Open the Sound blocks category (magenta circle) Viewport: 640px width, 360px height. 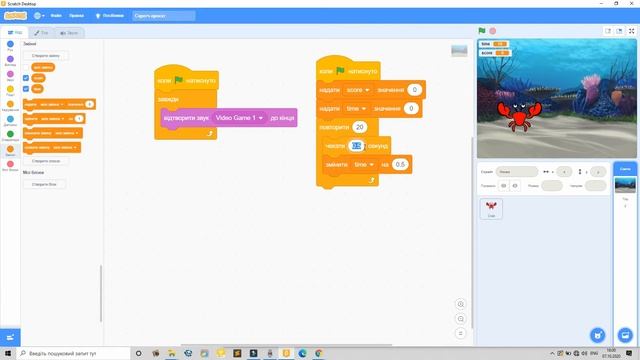[10, 74]
